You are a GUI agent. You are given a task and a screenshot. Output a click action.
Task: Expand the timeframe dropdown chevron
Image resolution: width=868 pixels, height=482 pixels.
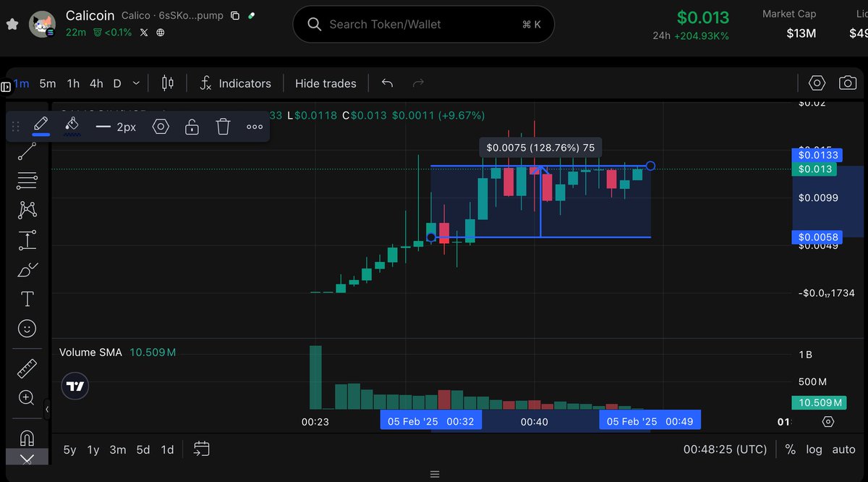(136, 83)
